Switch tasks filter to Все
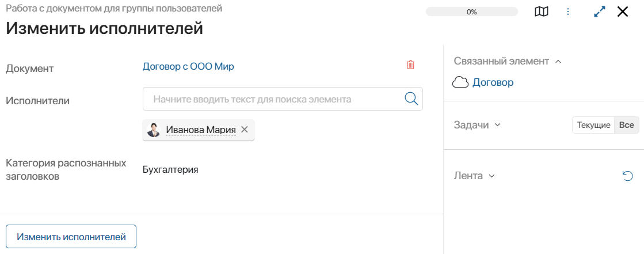The width and height of the screenshot is (644, 254). 626,126
